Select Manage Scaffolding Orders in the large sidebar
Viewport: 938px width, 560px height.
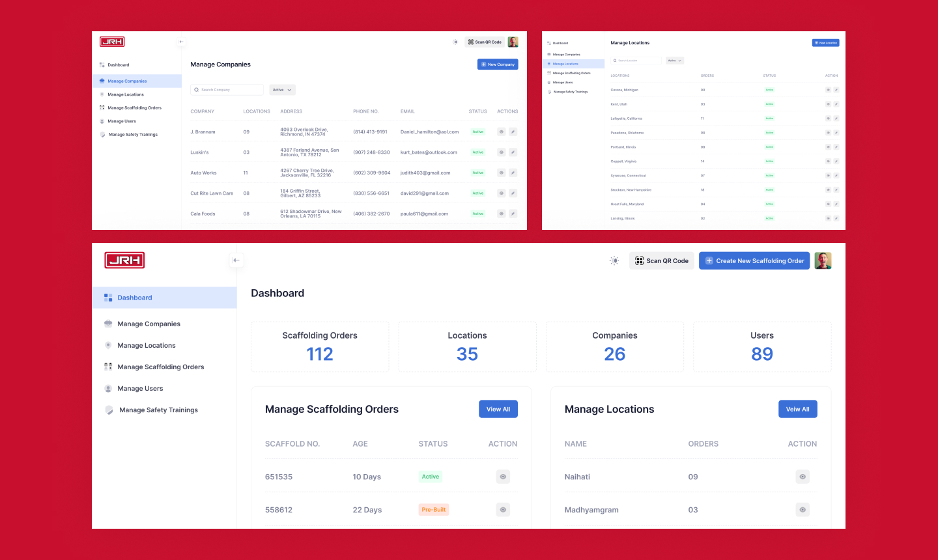tap(160, 367)
